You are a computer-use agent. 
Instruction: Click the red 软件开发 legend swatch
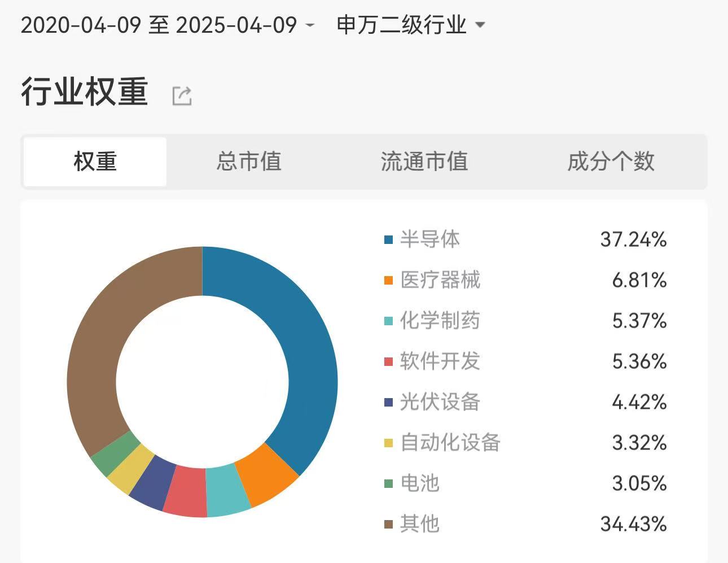coord(388,361)
